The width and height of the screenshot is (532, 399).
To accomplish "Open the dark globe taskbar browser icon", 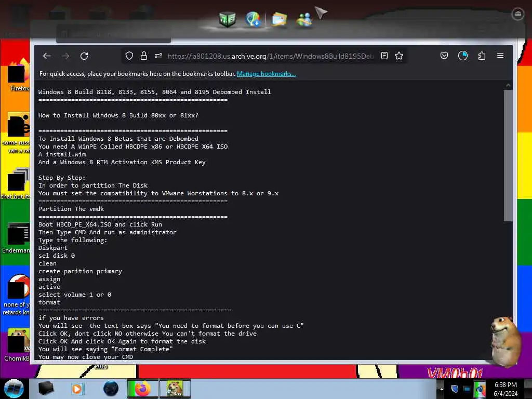I will [x=111, y=389].
